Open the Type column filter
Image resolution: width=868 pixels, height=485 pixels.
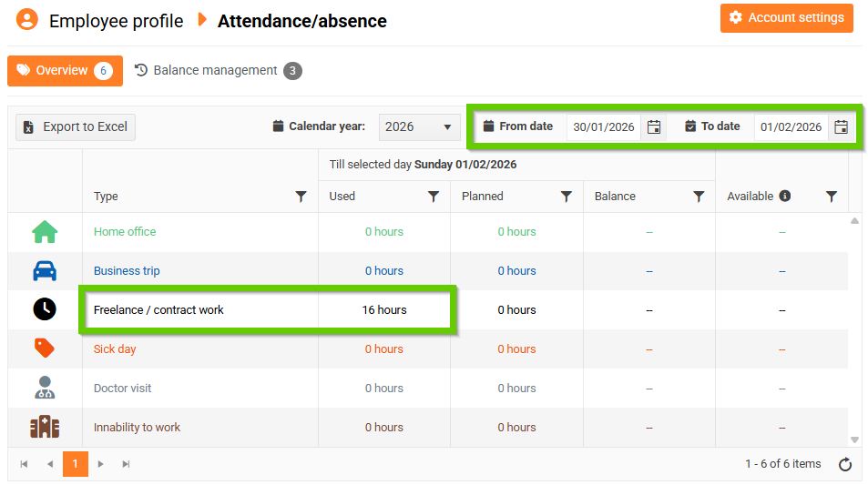[301, 197]
